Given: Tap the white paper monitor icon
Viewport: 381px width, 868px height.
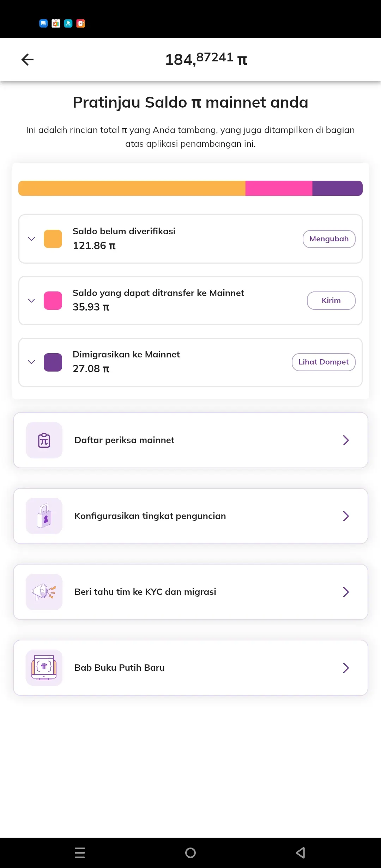Looking at the screenshot, I should 44,668.
